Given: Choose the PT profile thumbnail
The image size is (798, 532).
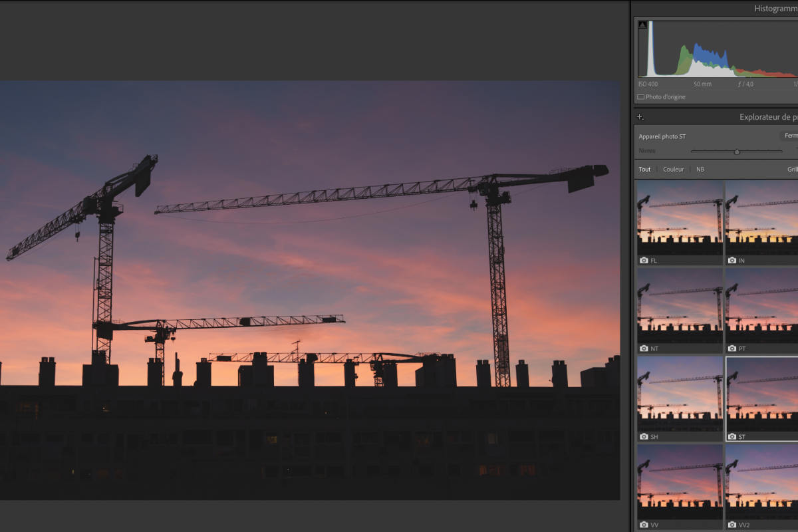Looking at the screenshot, I should click(762, 311).
